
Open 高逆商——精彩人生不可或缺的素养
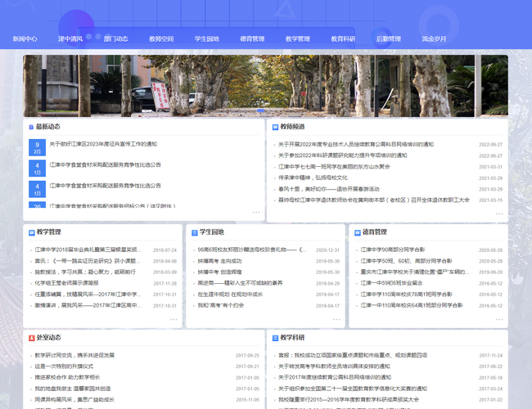tap(240, 283)
